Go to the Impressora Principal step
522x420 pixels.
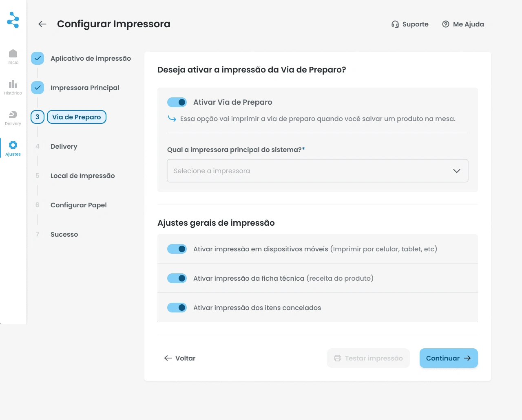tap(85, 88)
